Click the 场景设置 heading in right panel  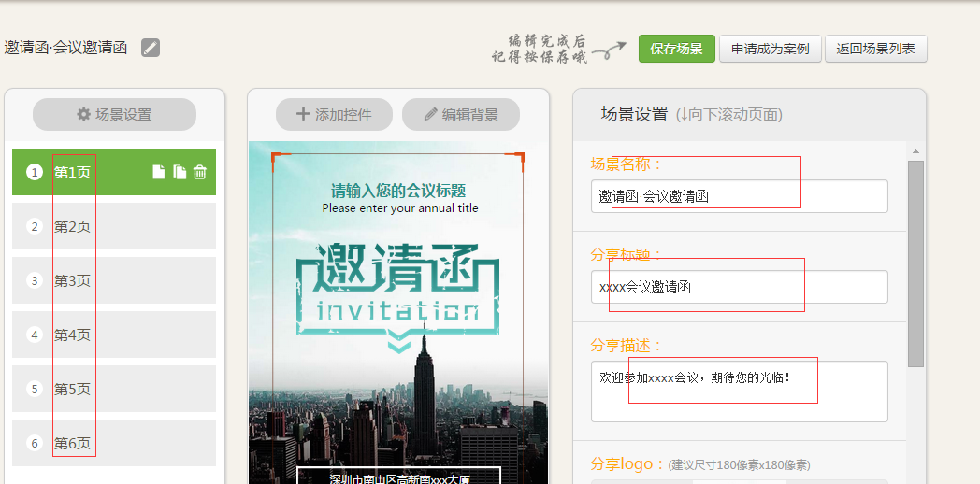[x=634, y=114]
